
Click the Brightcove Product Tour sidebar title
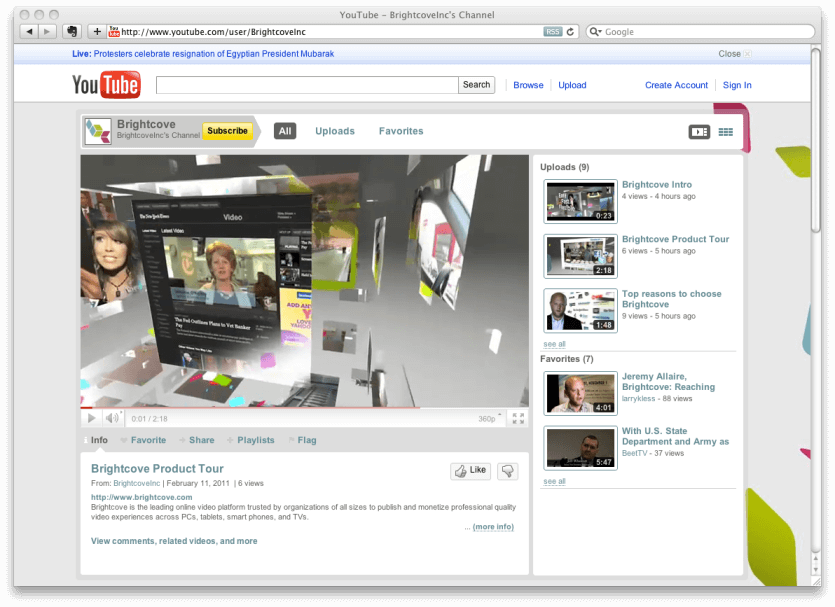coord(675,239)
